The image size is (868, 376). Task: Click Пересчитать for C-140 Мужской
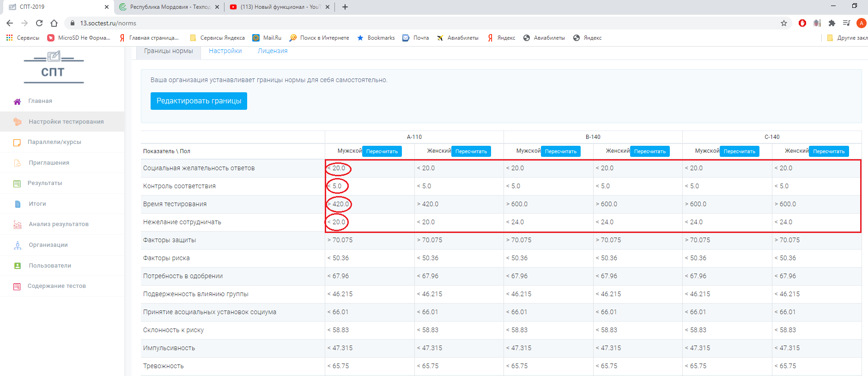tap(740, 151)
